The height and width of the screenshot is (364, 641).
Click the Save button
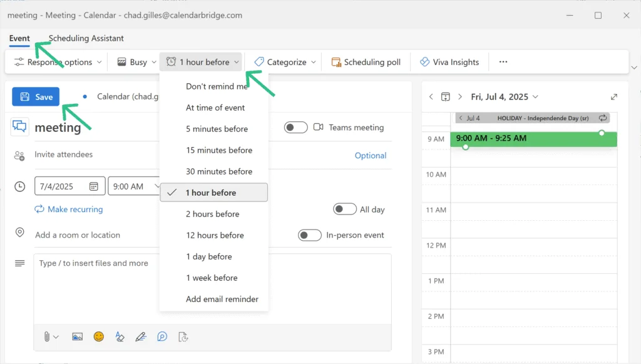[36, 97]
